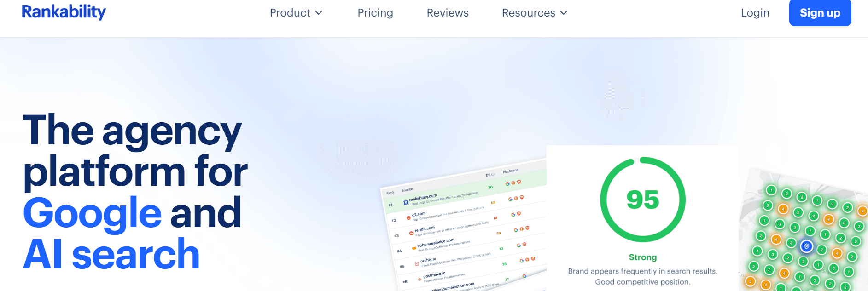Screen dimensions: 868x291
Task: Click the g2.com source name
Action: 419,214
